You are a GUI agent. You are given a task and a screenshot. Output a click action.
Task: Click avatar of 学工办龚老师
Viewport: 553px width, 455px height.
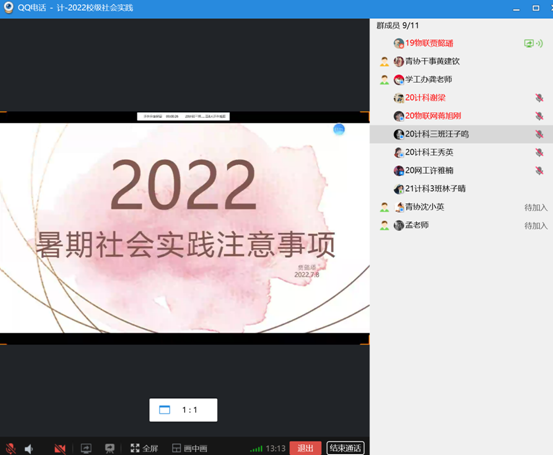(399, 80)
